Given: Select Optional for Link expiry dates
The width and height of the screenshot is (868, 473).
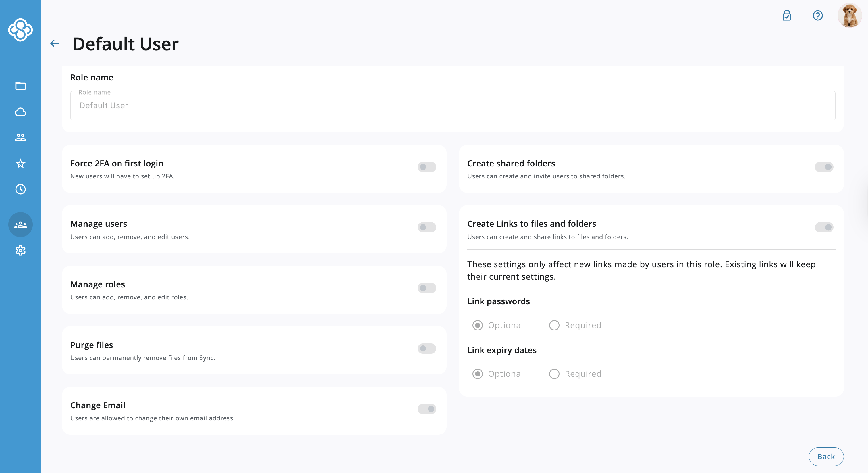Looking at the screenshot, I should [477, 374].
